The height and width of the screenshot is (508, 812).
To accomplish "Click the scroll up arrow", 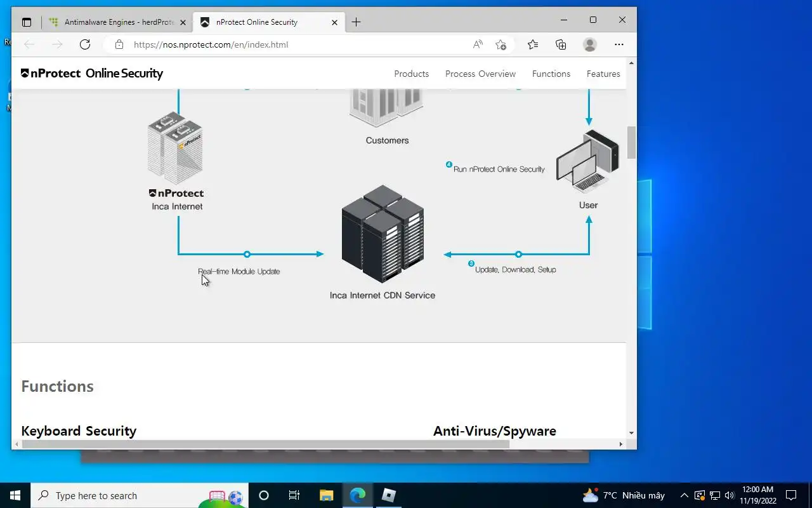I will [x=631, y=63].
